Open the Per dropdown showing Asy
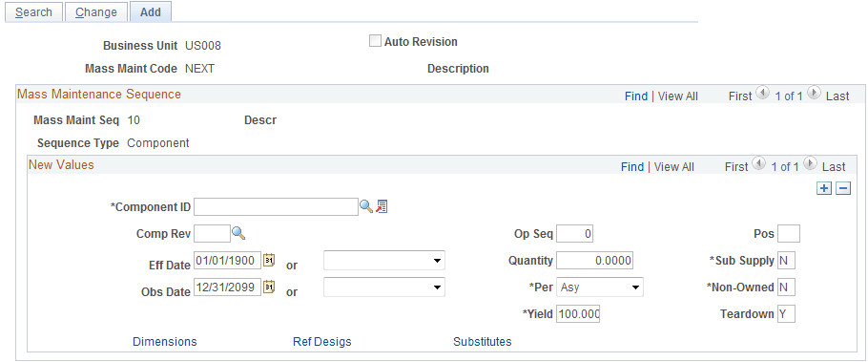Screen dimensions: 868x362 click(x=600, y=287)
